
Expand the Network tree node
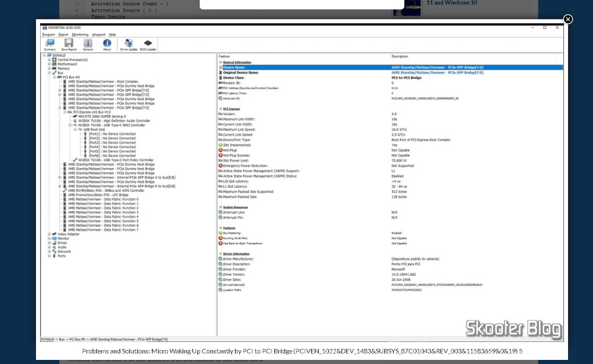coord(49,252)
